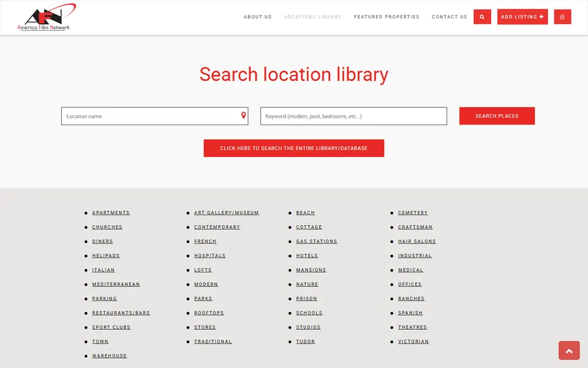Viewport: 588px width, 368px height.
Task: Open the Art Gallery/Museum category link
Action: coord(227,213)
